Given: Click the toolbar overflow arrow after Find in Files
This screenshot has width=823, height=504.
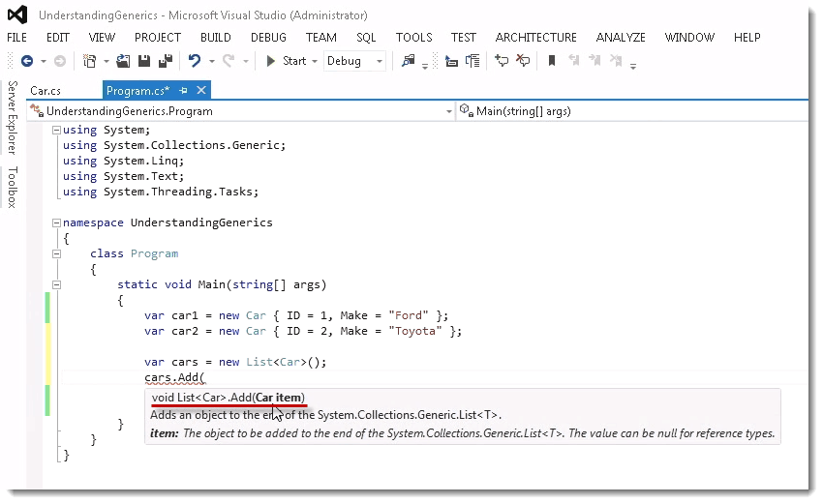Looking at the screenshot, I should coord(425,65).
